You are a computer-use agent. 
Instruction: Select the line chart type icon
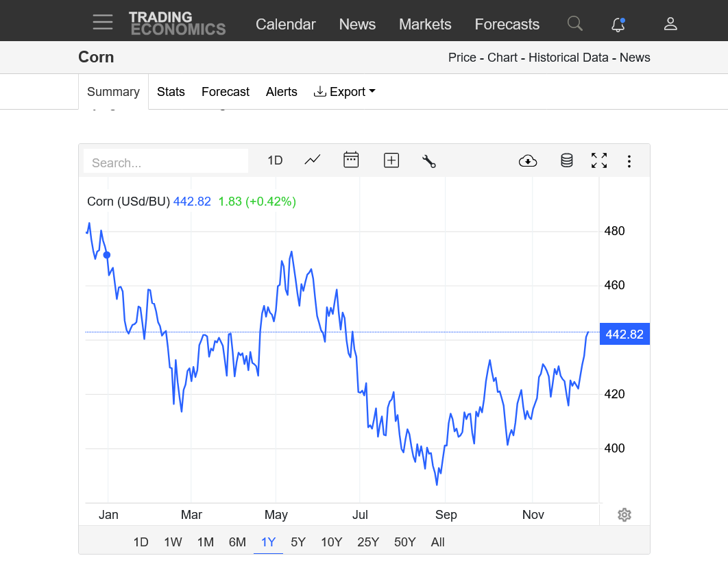(313, 160)
